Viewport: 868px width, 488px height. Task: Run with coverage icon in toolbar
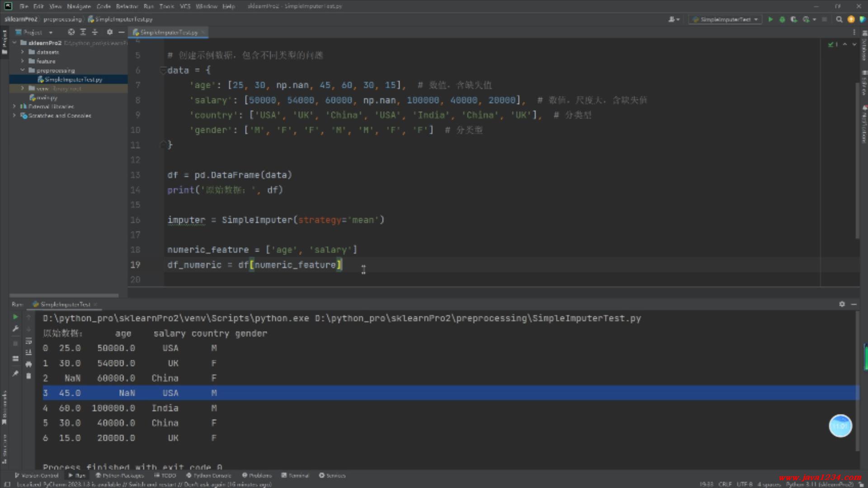coord(794,19)
